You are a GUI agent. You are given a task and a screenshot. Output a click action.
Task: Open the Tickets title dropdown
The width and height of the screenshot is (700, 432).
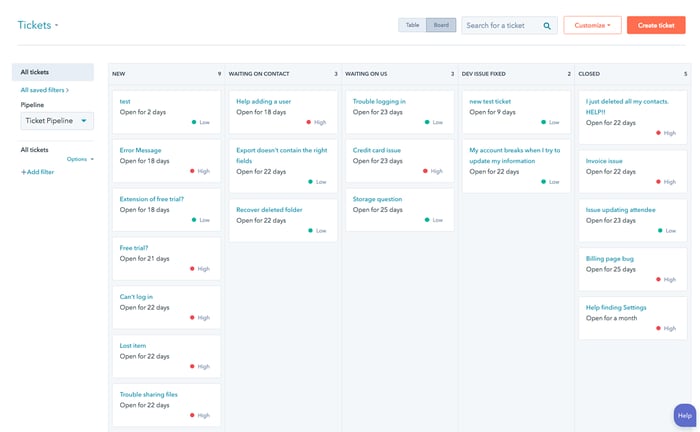point(38,25)
